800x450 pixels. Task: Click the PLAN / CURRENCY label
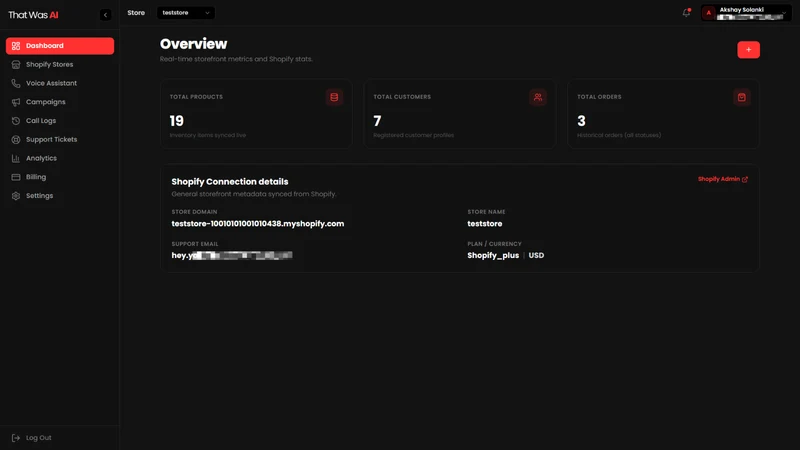494,244
